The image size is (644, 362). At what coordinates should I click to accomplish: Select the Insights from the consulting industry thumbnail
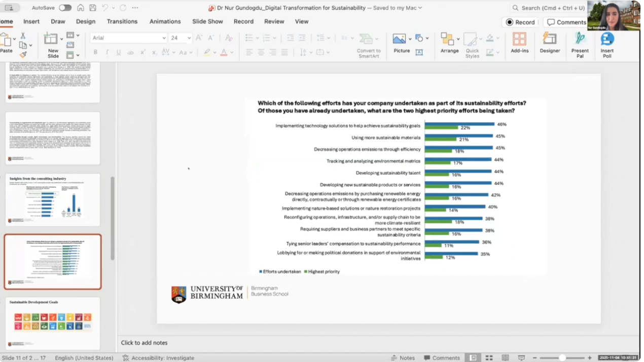pos(53,200)
